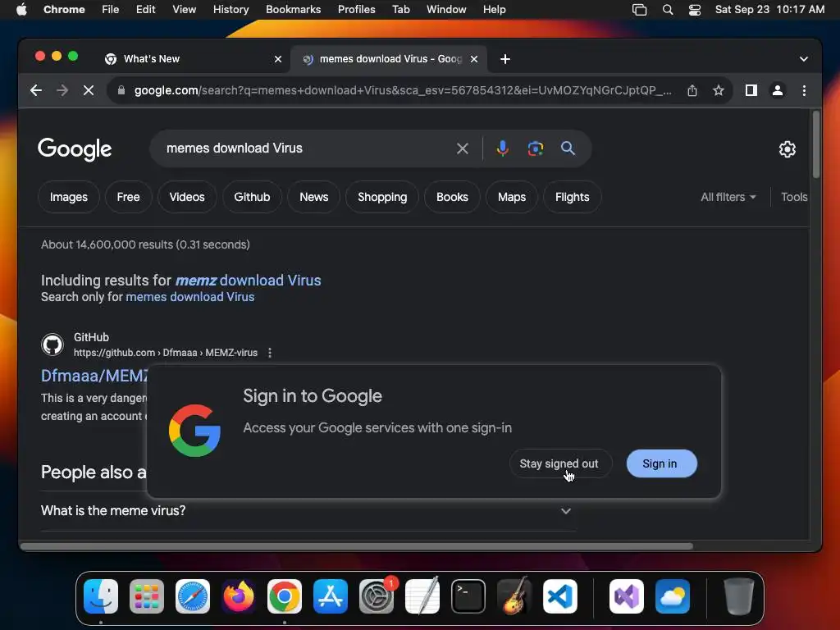Open options for the GitHub result
Screen dimensions: 840x630
(270, 353)
